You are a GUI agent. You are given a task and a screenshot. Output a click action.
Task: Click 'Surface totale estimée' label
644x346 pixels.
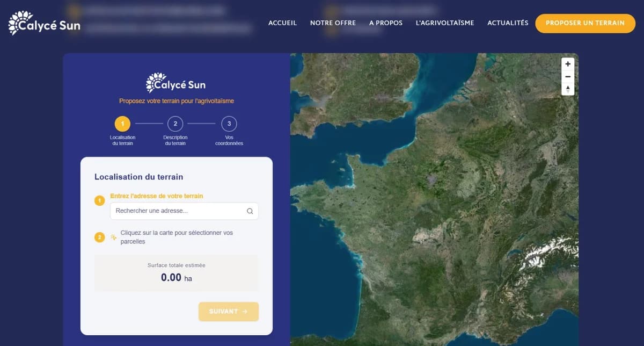tap(177, 265)
